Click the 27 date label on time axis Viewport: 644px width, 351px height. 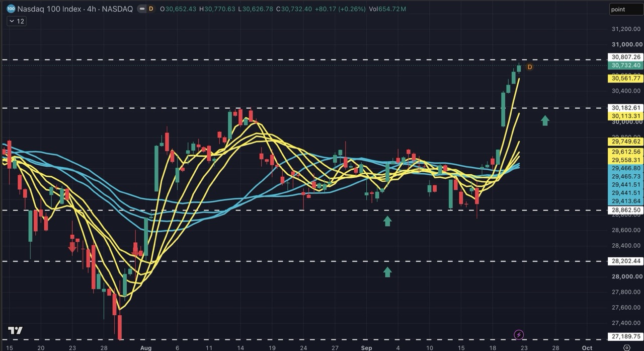(x=335, y=347)
